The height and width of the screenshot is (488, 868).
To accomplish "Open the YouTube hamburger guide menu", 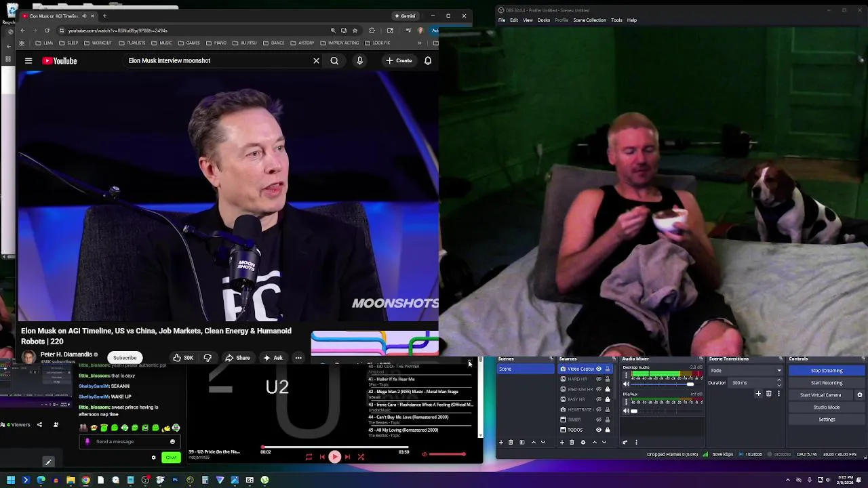I will pyautogui.click(x=28, y=61).
